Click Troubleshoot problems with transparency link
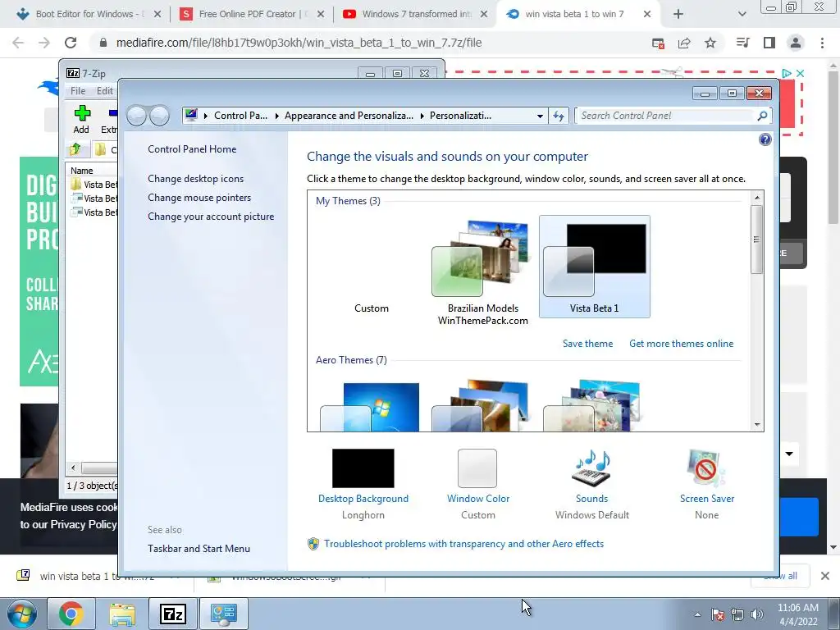This screenshot has width=840, height=630. pos(464,544)
